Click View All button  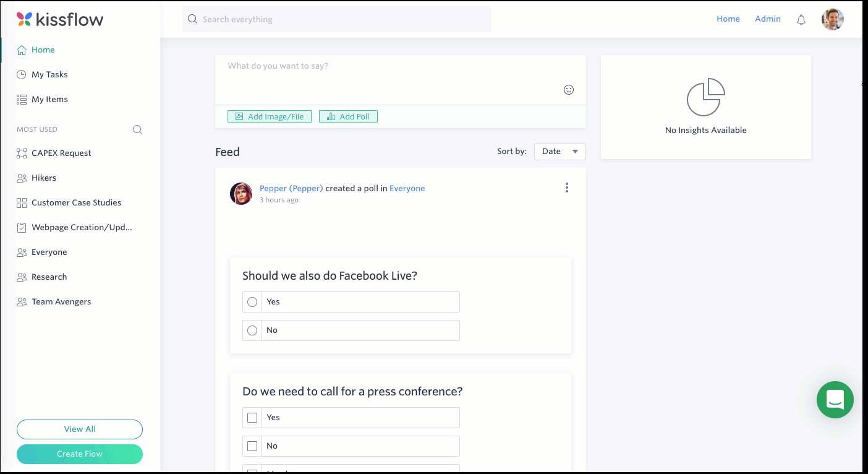[x=80, y=429]
